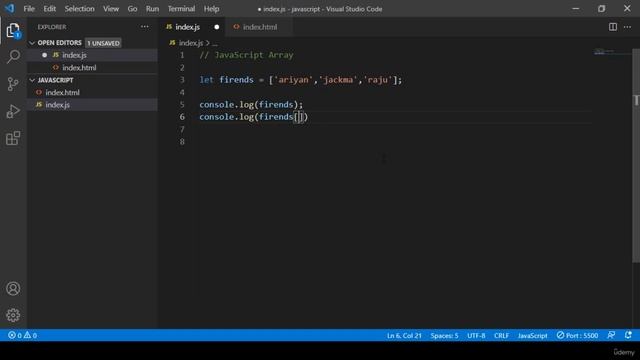Open the editor More Actions ellipsis
The height and width of the screenshot is (360, 640).
(627, 27)
